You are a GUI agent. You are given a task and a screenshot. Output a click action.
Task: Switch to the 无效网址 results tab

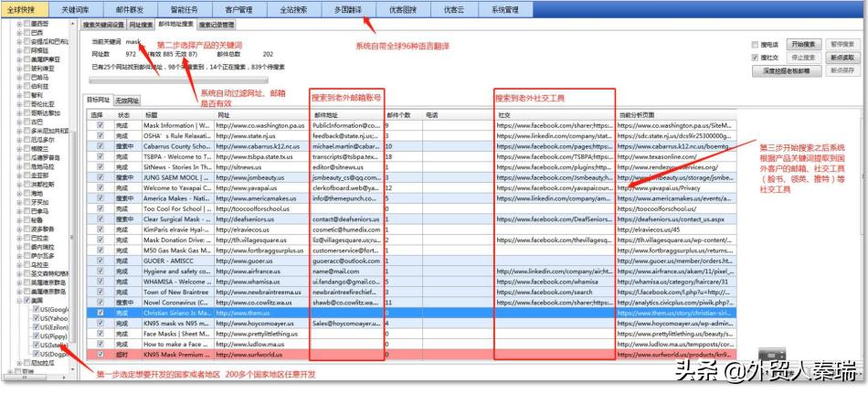click(x=127, y=101)
